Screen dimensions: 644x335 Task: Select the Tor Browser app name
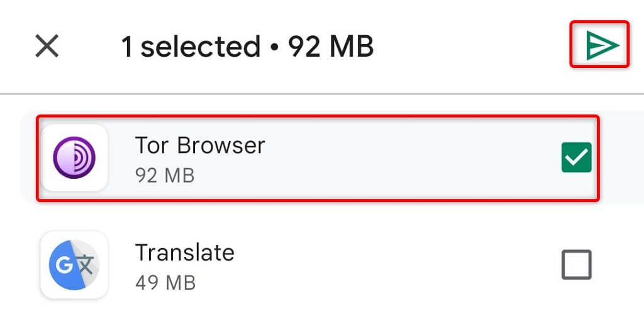(200, 145)
